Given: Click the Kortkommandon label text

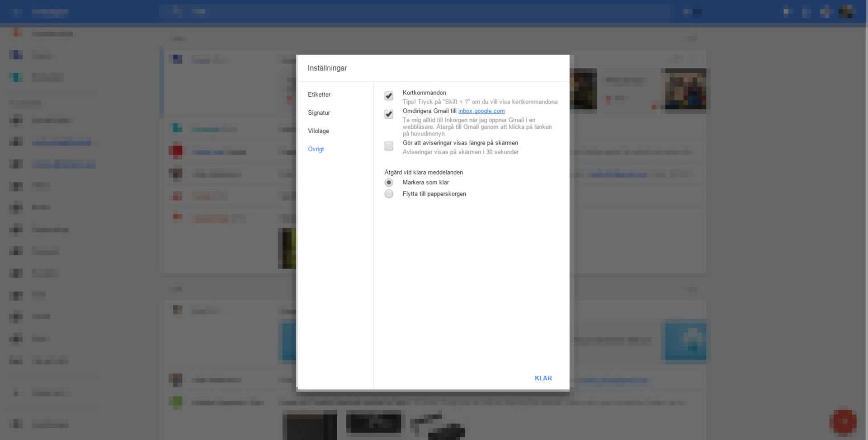Looking at the screenshot, I should 424,93.
